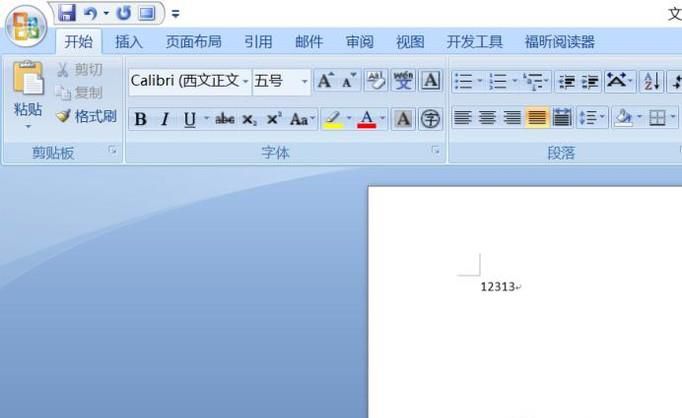Viewport: 682px width, 418px height.
Task: Paste clipboard contents with 粘贴 icon
Action: tap(28, 78)
